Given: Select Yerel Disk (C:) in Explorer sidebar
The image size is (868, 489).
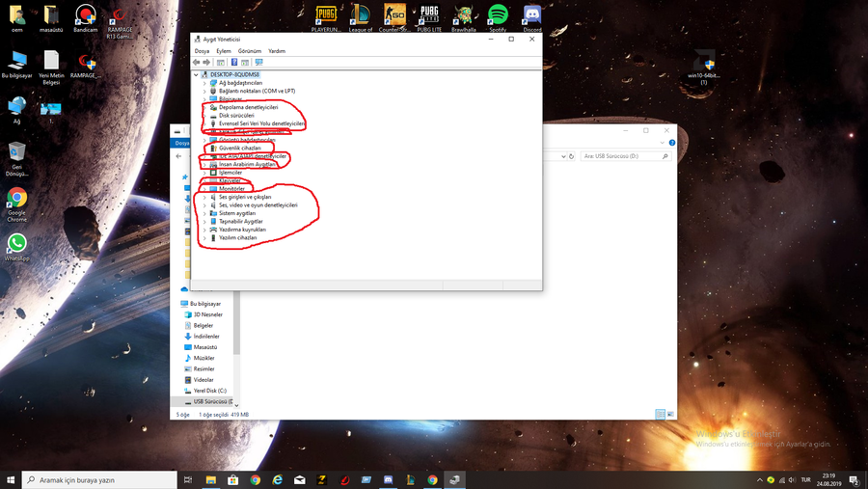Looking at the screenshot, I should [x=209, y=391].
